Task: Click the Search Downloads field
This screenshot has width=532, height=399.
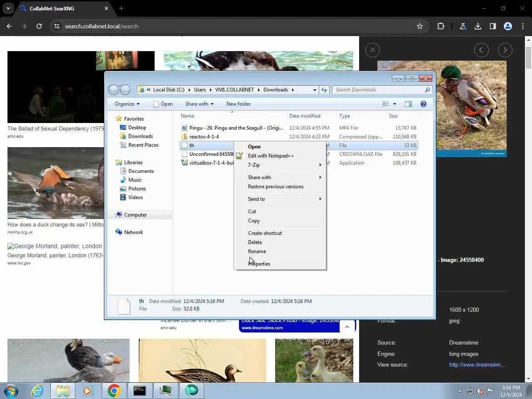Action: (x=382, y=90)
